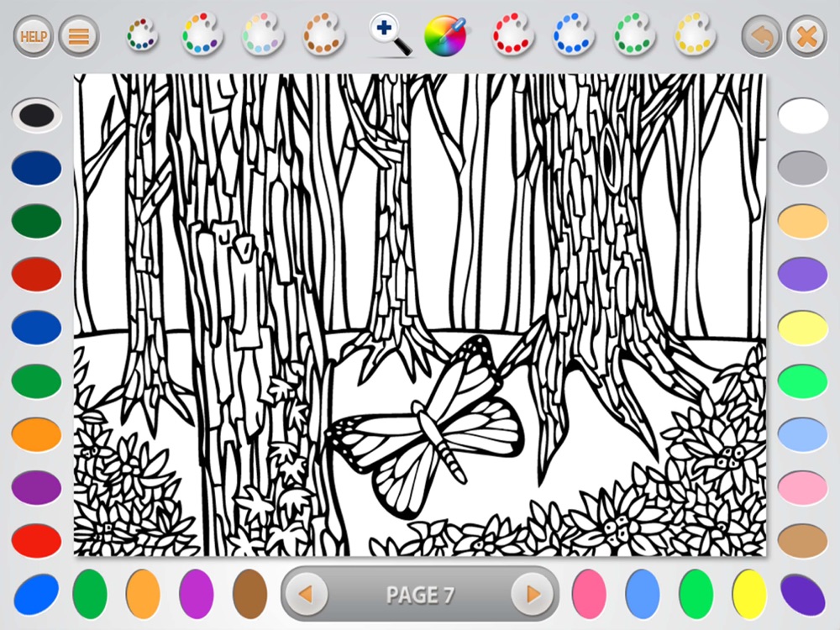This screenshot has width=840, height=630.
Task: Undo with the orange arrow button
Action: (x=762, y=36)
